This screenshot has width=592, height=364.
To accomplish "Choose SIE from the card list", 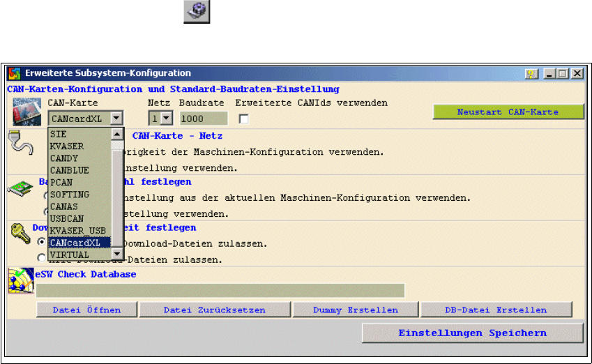I will point(79,134).
